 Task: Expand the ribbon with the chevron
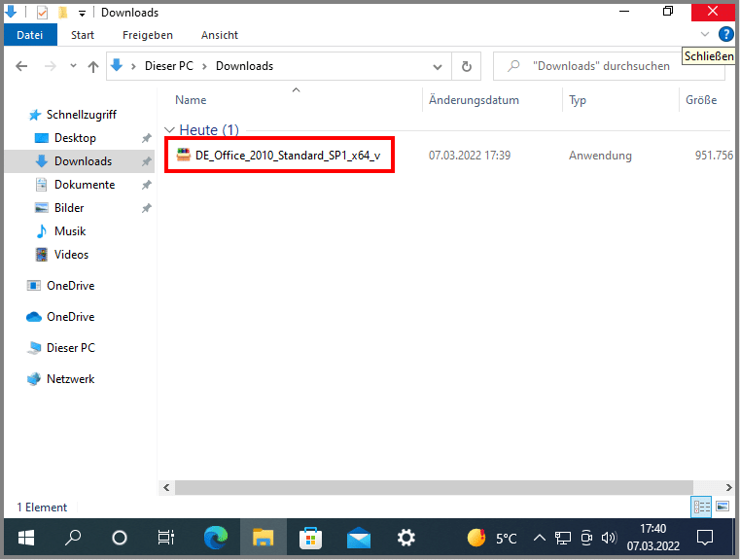coord(705,34)
